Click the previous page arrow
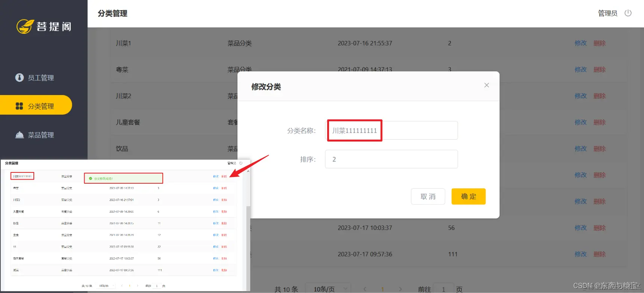 pyautogui.click(x=365, y=289)
